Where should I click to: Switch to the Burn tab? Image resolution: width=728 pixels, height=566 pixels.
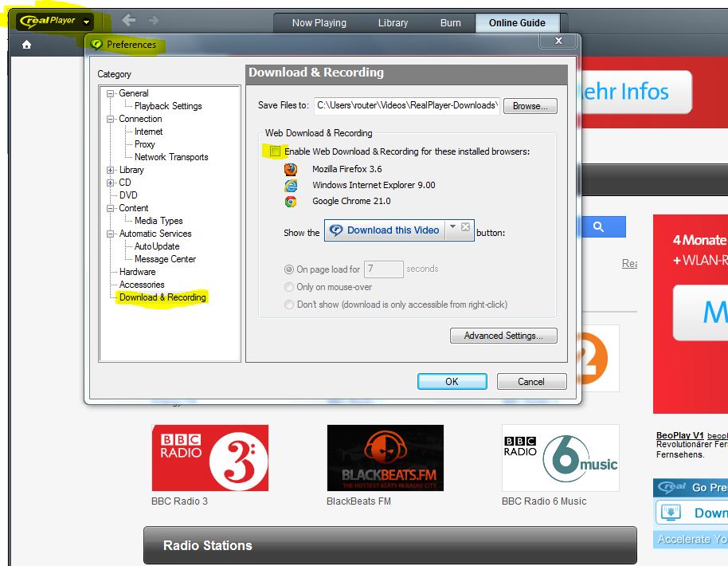pos(450,23)
